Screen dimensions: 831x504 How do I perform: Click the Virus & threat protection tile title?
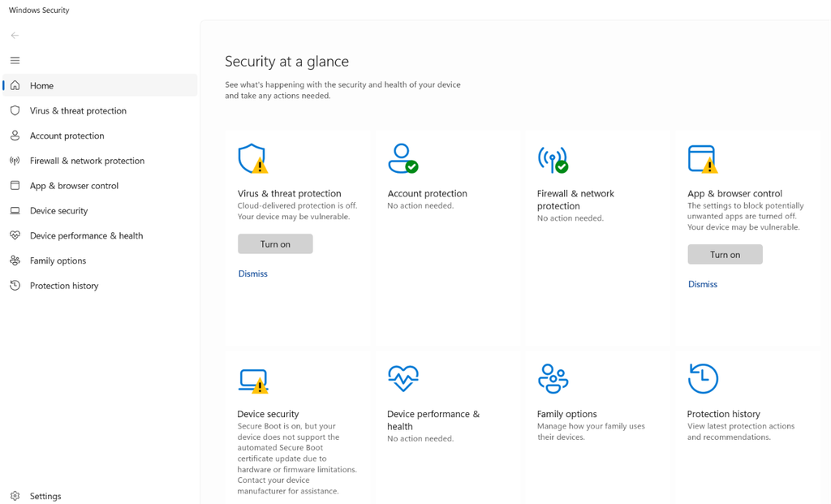[290, 193]
